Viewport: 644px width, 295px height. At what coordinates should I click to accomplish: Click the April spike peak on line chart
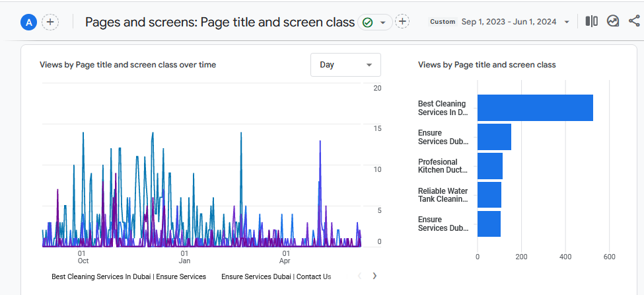pyautogui.click(x=320, y=141)
